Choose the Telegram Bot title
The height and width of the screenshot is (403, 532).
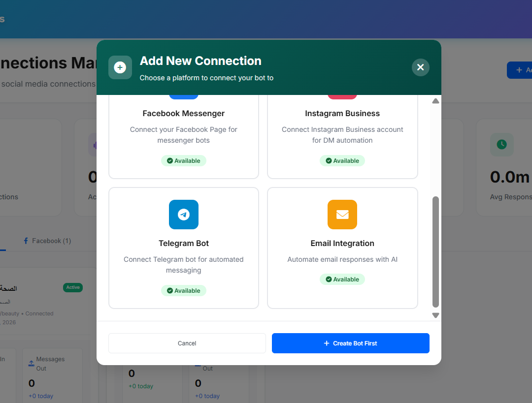(184, 244)
